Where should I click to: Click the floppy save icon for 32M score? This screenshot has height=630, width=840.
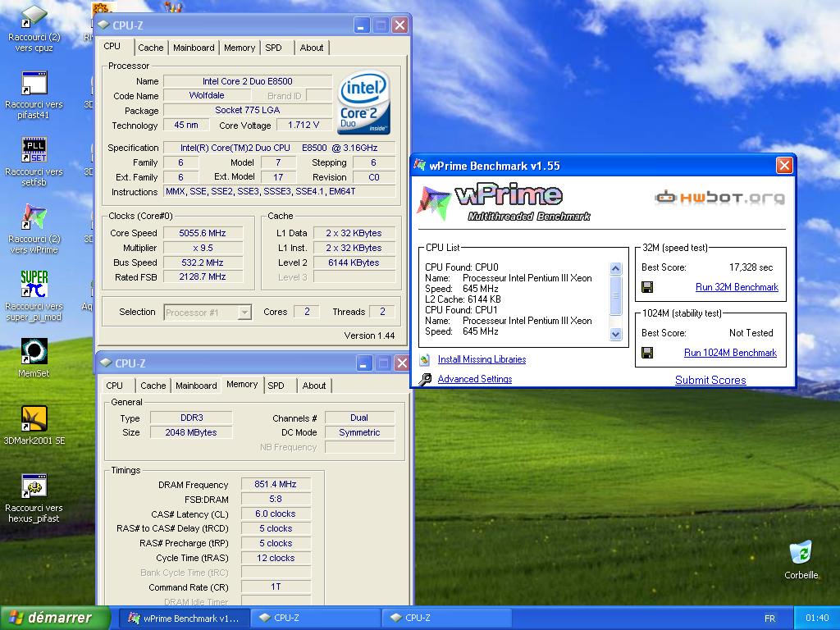click(647, 288)
